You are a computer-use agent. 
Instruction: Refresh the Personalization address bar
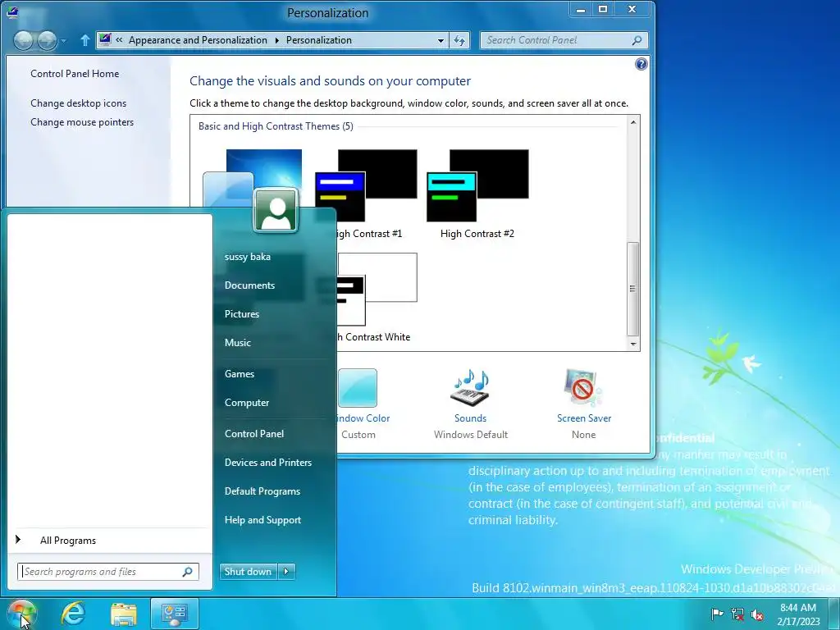click(x=459, y=40)
